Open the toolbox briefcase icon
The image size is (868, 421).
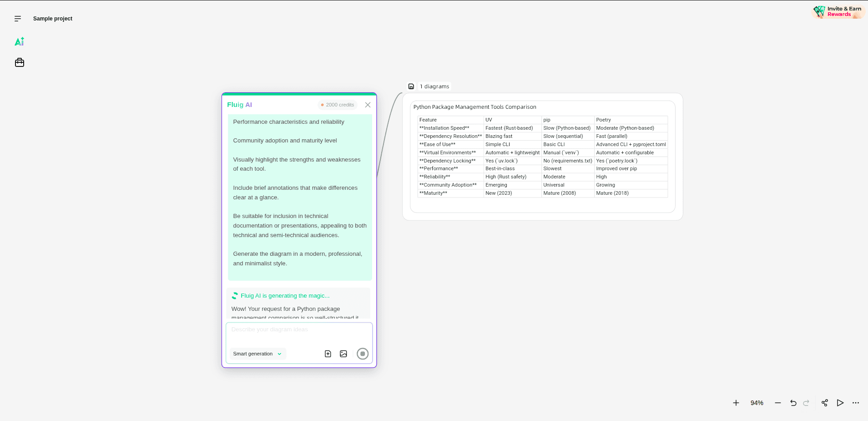point(20,62)
